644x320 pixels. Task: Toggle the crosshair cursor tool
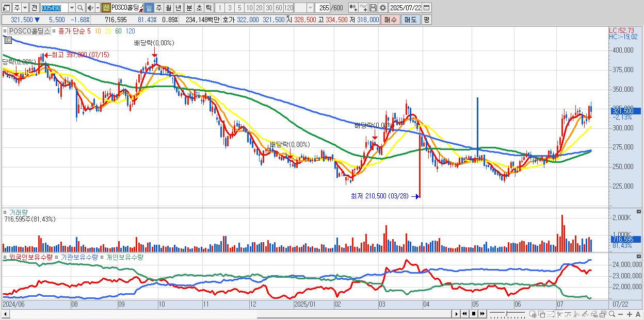(560, 314)
